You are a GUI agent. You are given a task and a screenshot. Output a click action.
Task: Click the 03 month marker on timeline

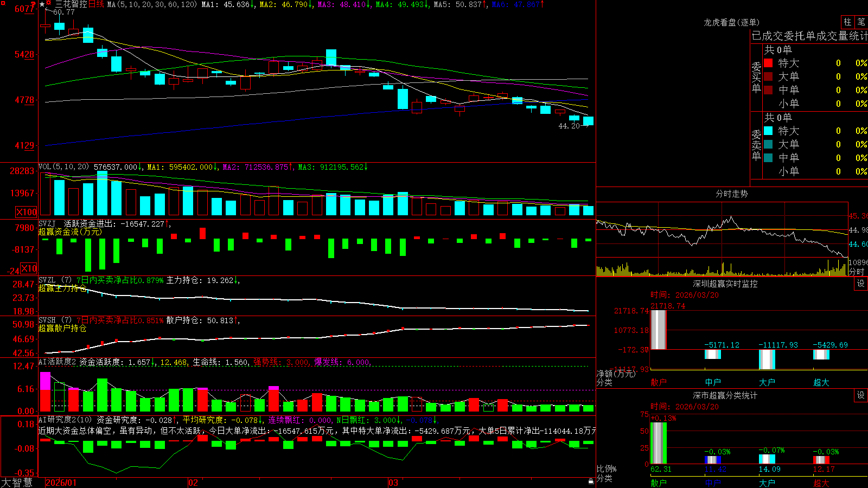(393, 483)
